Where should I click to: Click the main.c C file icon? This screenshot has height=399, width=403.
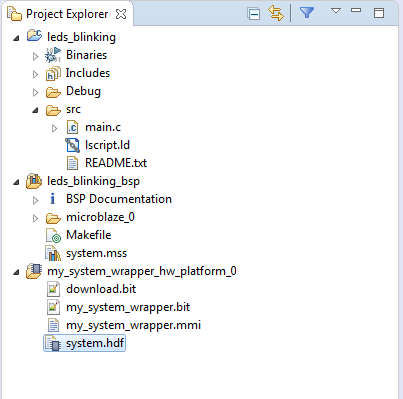click(x=72, y=128)
